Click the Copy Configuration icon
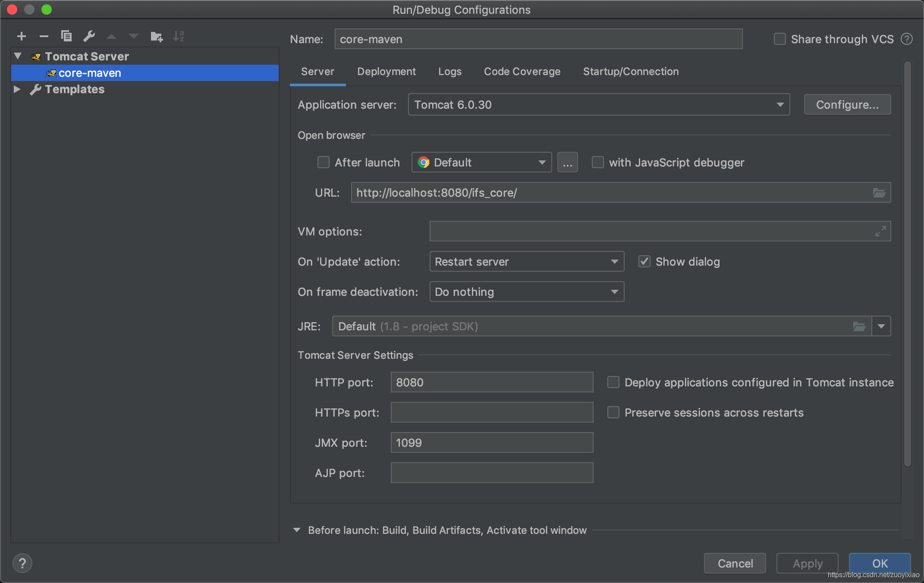 coord(66,36)
